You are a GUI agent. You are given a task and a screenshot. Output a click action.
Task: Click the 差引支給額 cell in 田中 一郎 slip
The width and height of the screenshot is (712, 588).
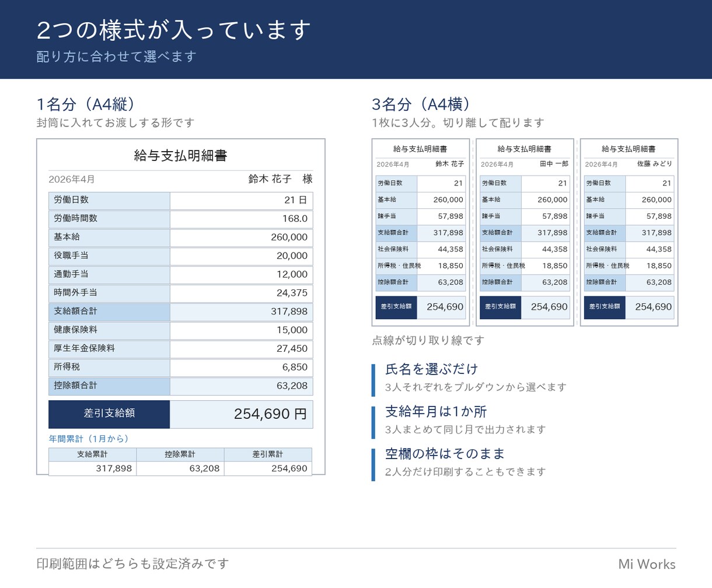(501, 307)
